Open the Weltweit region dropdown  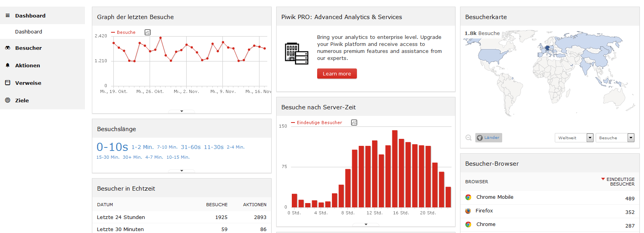point(574,138)
